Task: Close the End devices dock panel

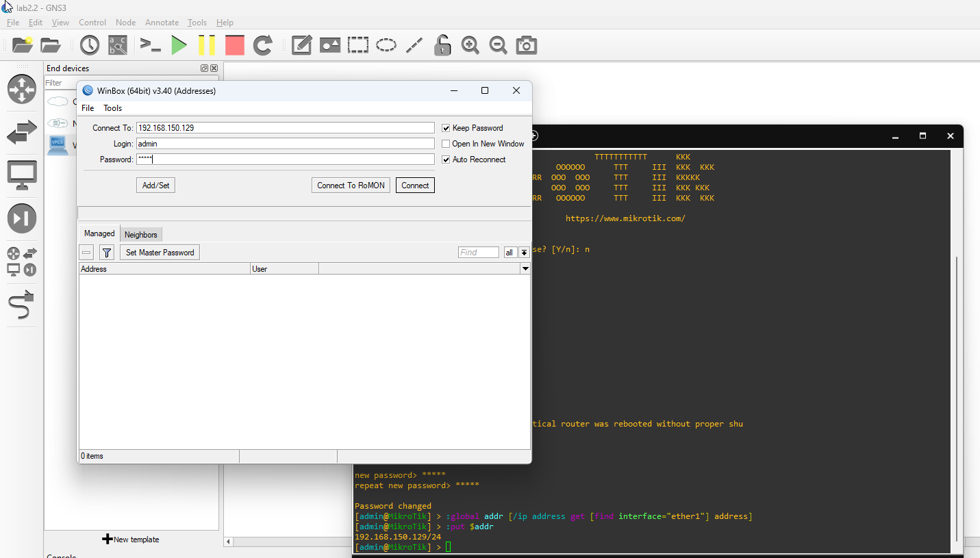Action: (x=214, y=68)
